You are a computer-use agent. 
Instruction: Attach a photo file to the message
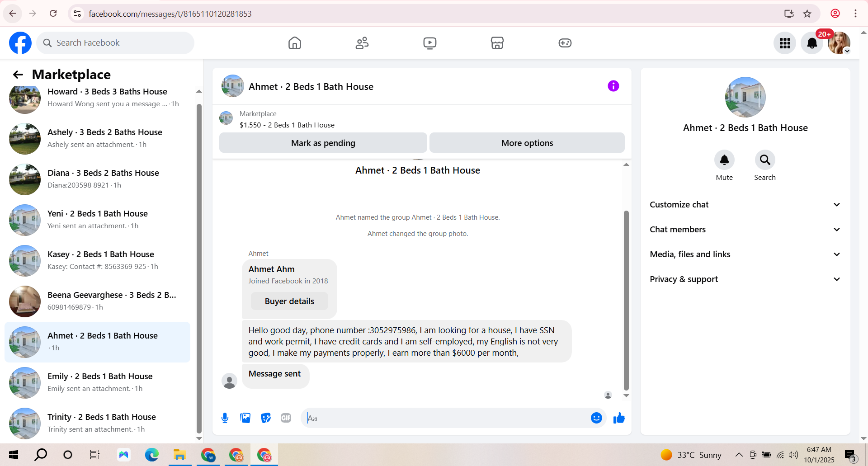pos(245,418)
